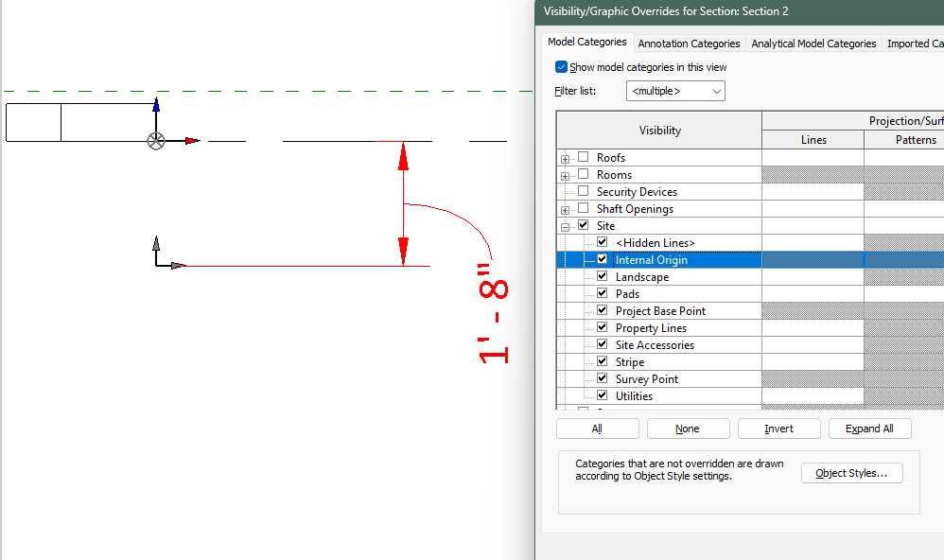Click the Expand All button

[x=869, y=428]
